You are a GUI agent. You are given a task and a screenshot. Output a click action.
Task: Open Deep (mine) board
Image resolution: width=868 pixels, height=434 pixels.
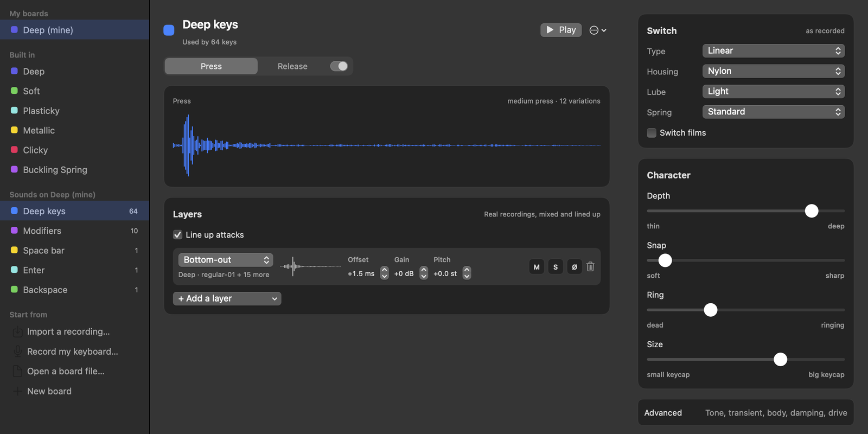click(75, 30)
